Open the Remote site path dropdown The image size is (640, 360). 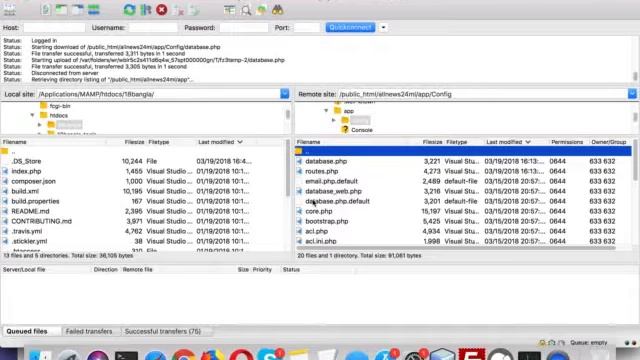tap(632, 94)
